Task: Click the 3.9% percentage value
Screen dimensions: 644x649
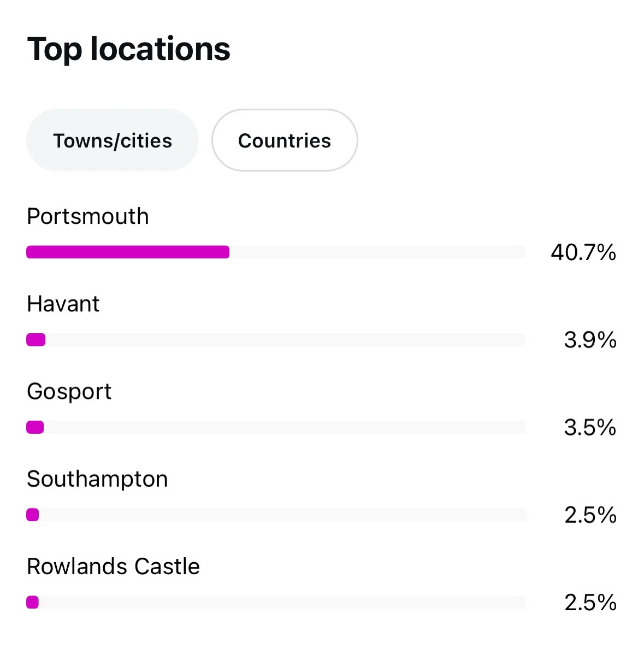Action: pyautogui.click(x=590, y=340)
